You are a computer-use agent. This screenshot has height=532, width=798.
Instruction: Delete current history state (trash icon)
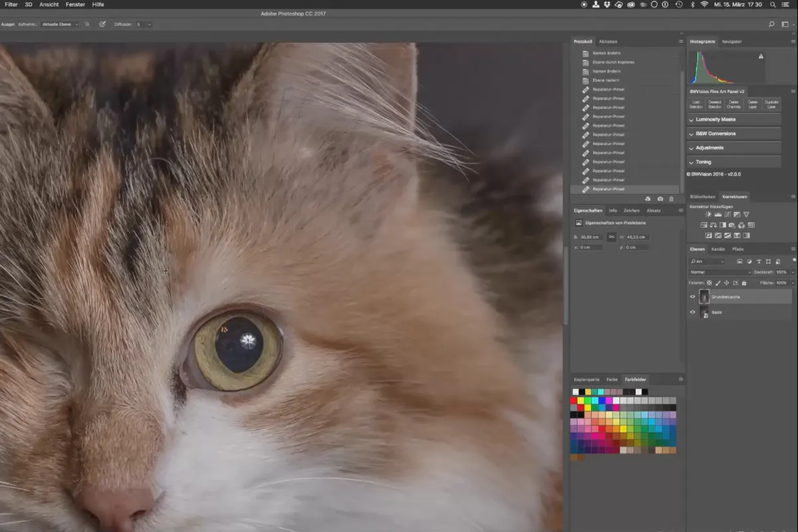click(671, 199)
